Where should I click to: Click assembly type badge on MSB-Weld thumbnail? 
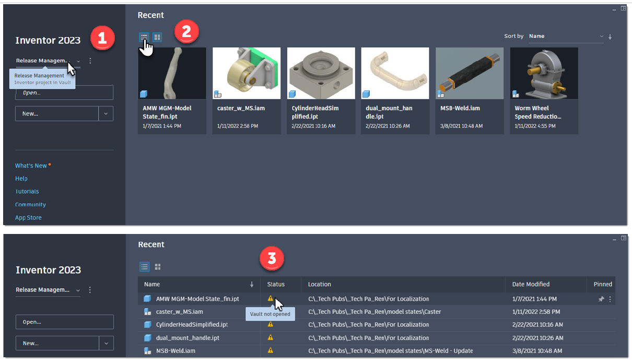coord(441,94)
